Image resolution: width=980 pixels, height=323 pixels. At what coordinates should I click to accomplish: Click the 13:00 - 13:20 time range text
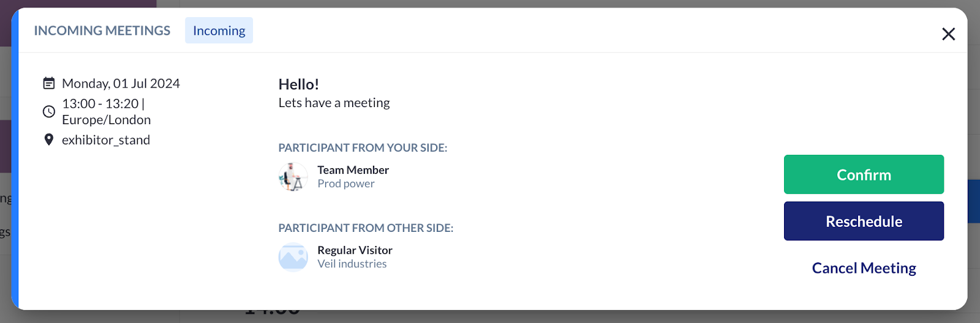point(100,103)
